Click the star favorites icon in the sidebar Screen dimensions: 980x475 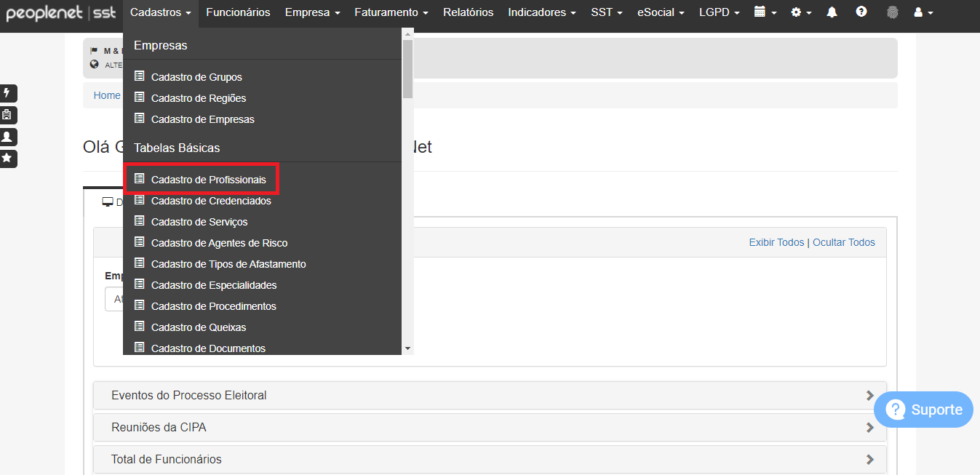[x=9, y=159]
